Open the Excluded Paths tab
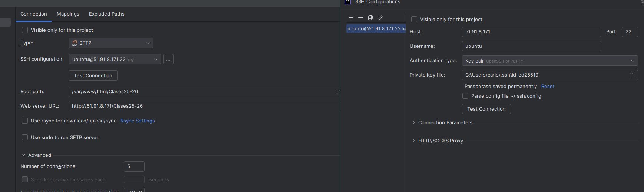 point(106,14)
